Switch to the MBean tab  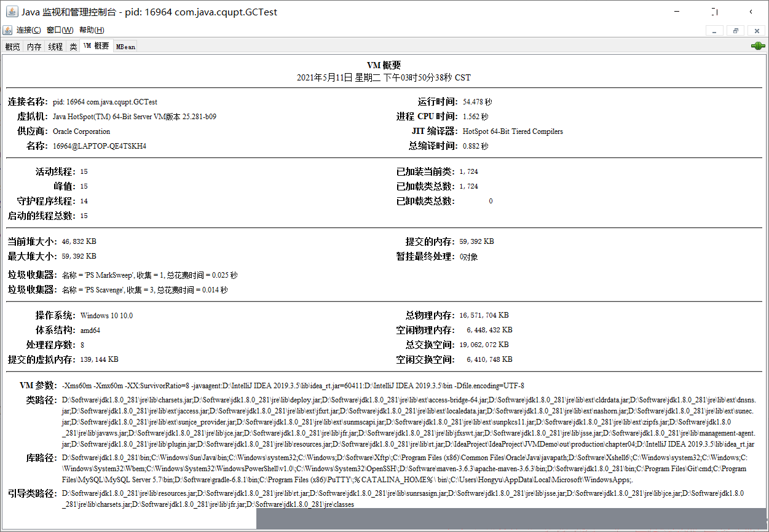[125, 47]
